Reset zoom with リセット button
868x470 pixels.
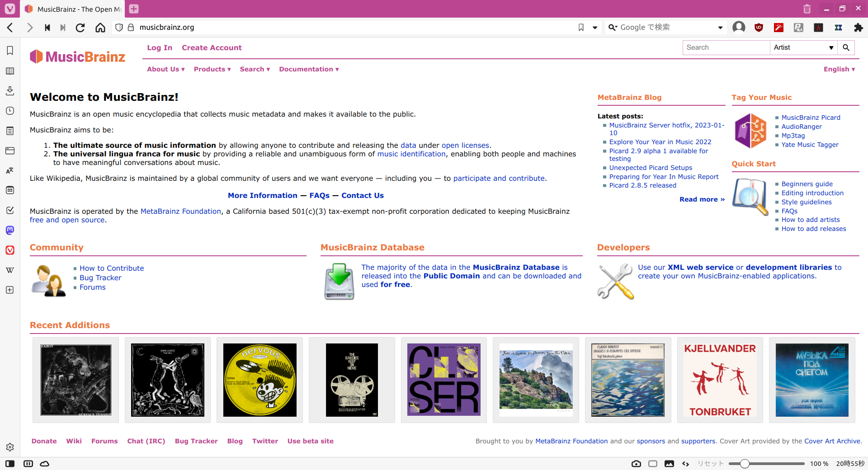click(711, 464)
